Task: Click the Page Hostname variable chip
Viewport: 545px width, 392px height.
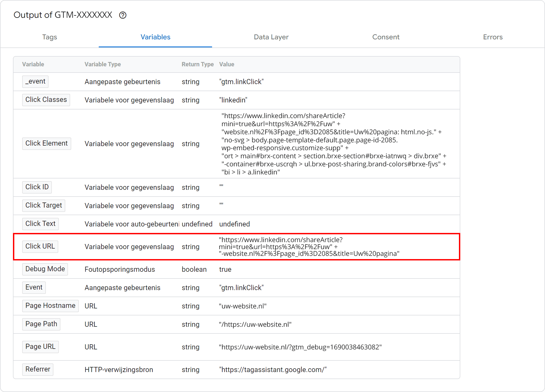Action: click(50, 306)
